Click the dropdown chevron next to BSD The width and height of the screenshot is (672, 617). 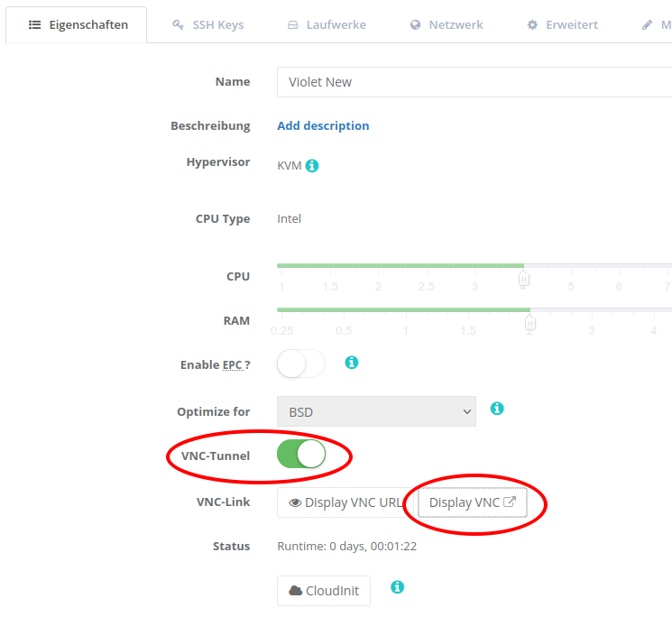click(466, 411)
